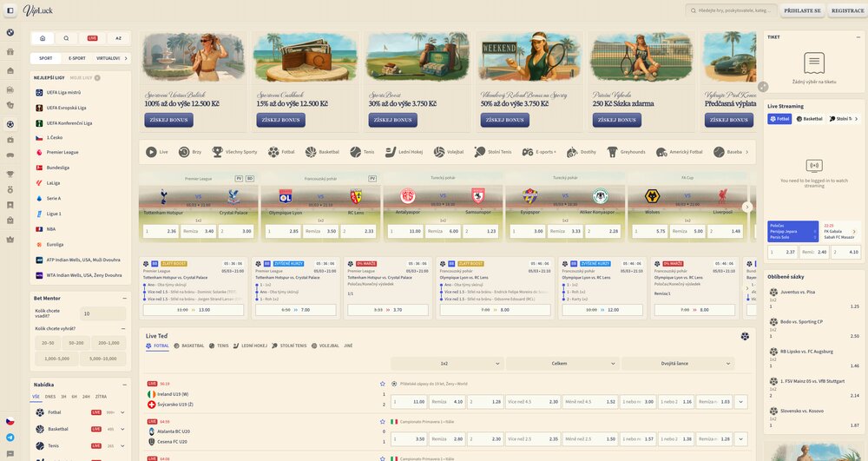The height and width of the screenshot is (461, 868).
Task: Favorite the Ireland U19 vs Švýcarsko match star
Action: [382, 384]
